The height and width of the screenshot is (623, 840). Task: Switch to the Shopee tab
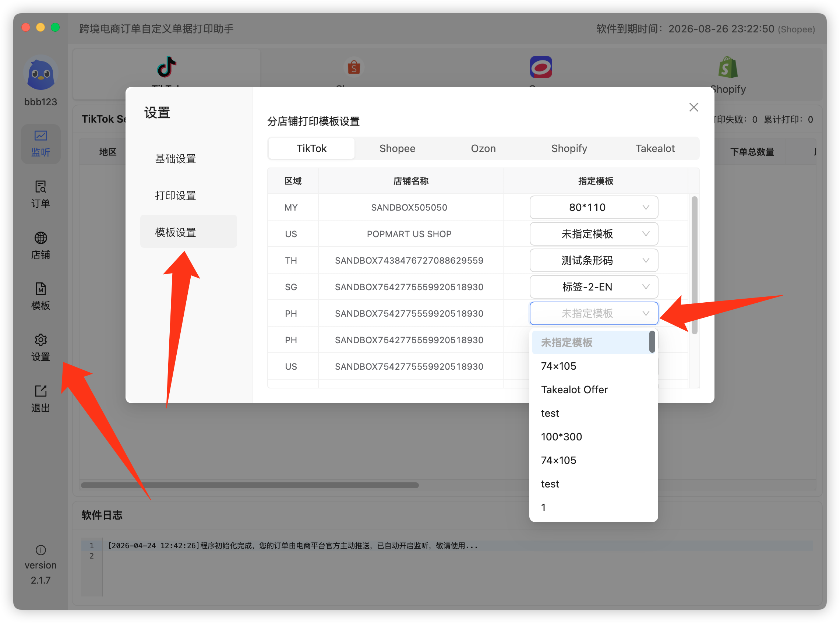click(x=398, y=149)
